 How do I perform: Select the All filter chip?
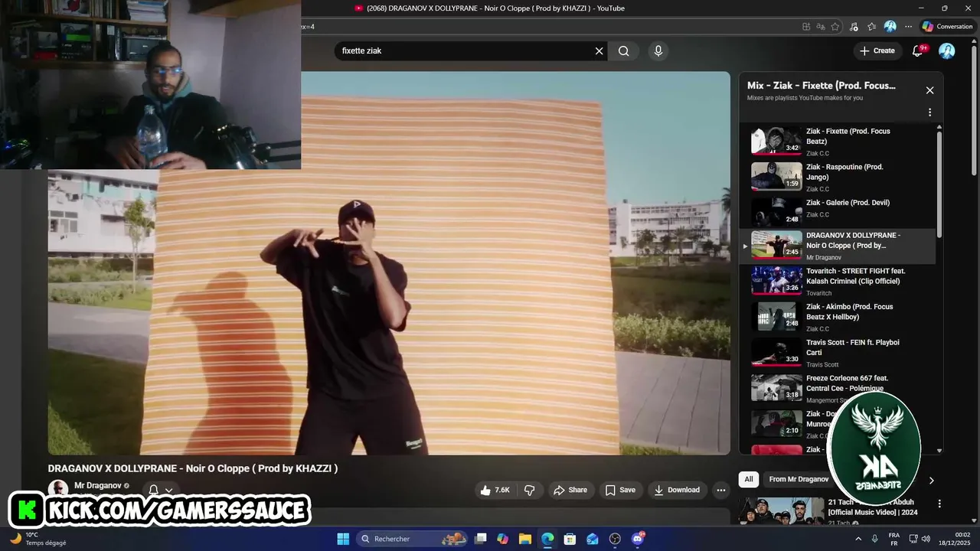[x=749, y=479]
